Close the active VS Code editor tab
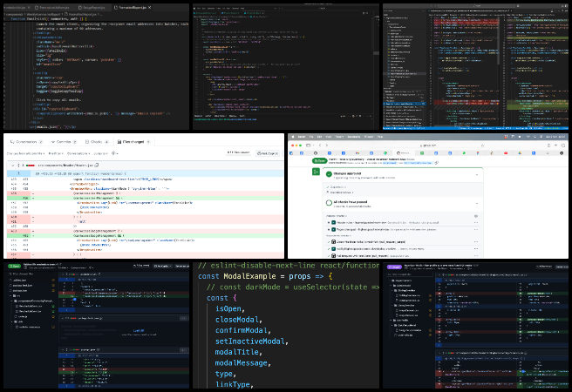 pos(150,7)
